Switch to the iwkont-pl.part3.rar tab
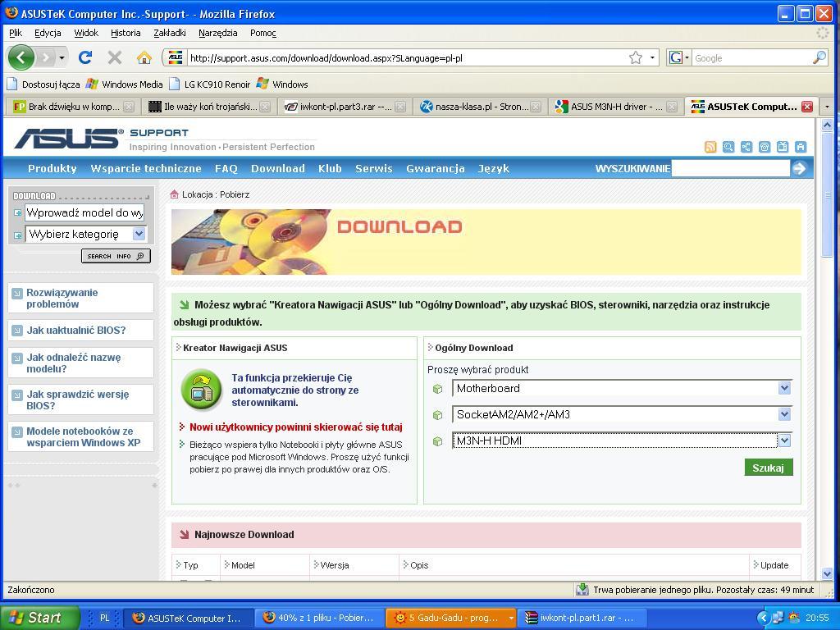Screen dimensions: 840x630 tap(345, 107)
